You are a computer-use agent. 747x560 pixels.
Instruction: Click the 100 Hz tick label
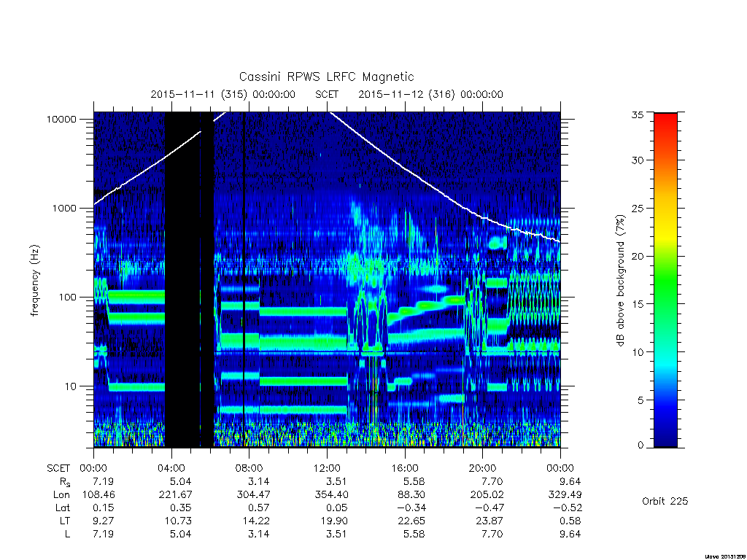pyautogui.click(x=67, y=297)
